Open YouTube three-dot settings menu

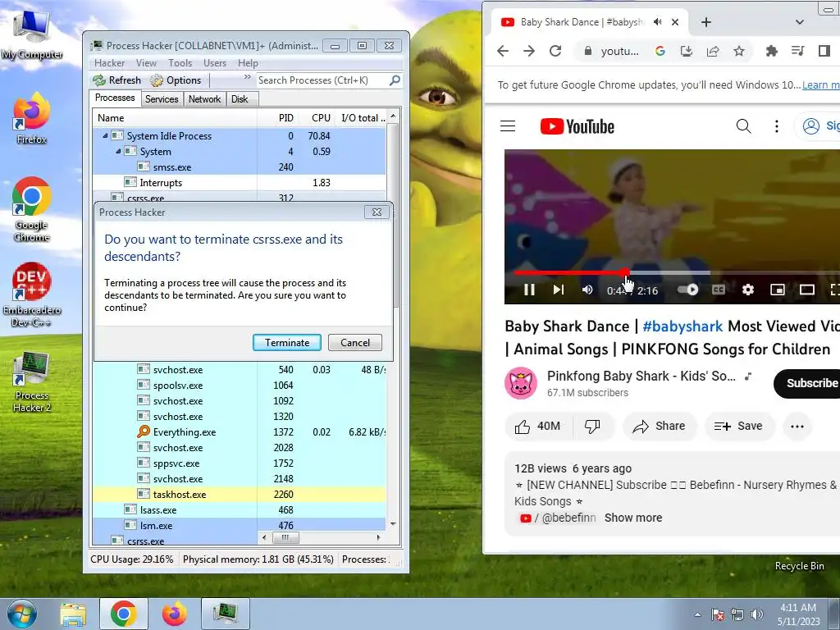776,126
